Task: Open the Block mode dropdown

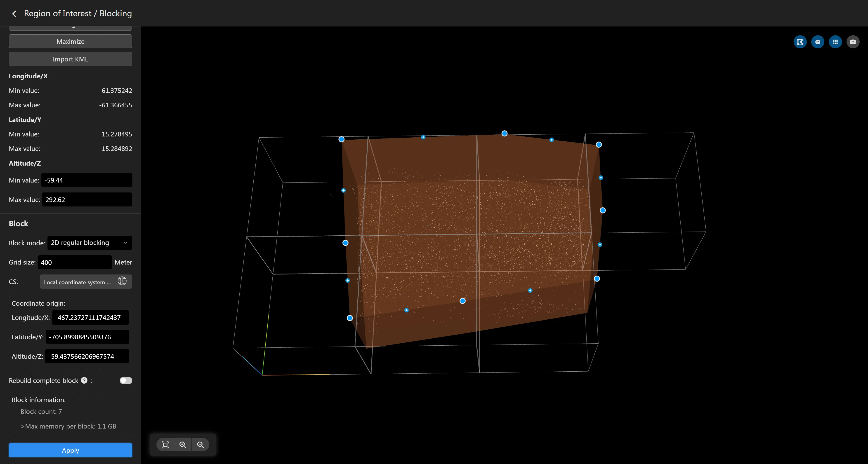Action: [89, 243]
